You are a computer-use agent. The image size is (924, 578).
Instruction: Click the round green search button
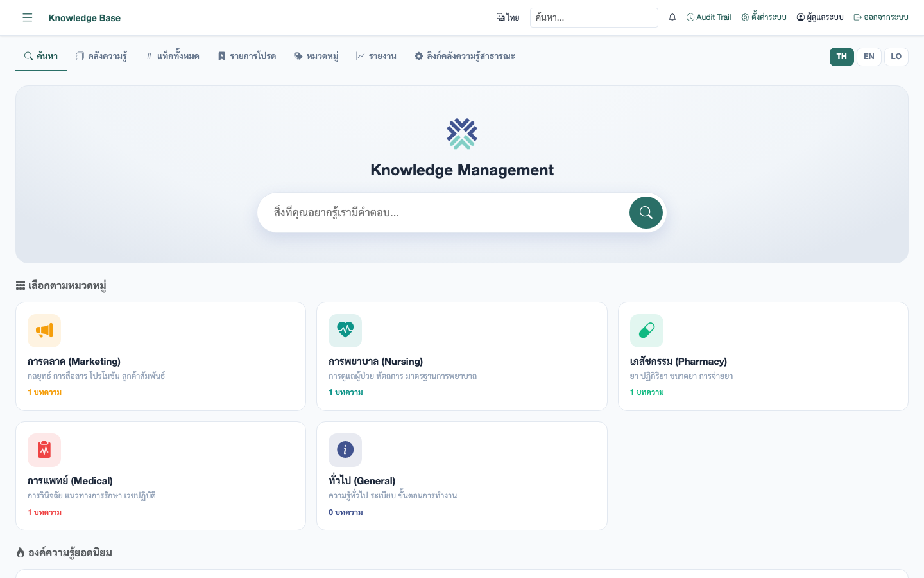click(646, 213)
